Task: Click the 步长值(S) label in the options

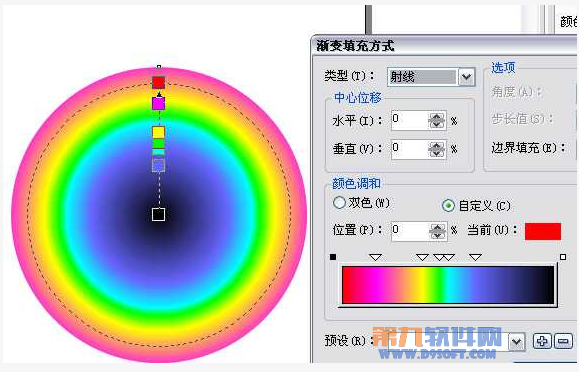Action: (x=523, y=119)
